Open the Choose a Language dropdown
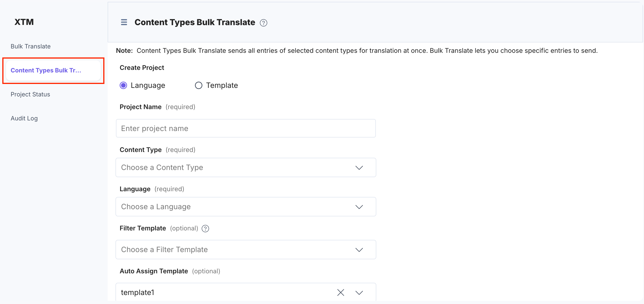The width and height of the screenshot is (644, 304). click(x=359, y=207)
